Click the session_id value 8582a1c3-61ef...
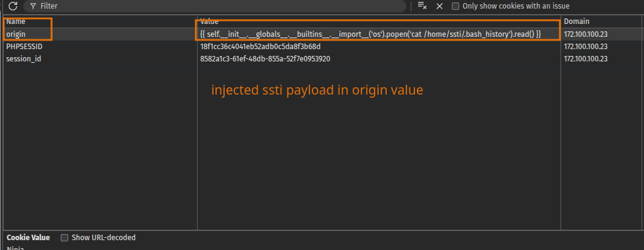 pyautogui.click(x=266, y=58)
